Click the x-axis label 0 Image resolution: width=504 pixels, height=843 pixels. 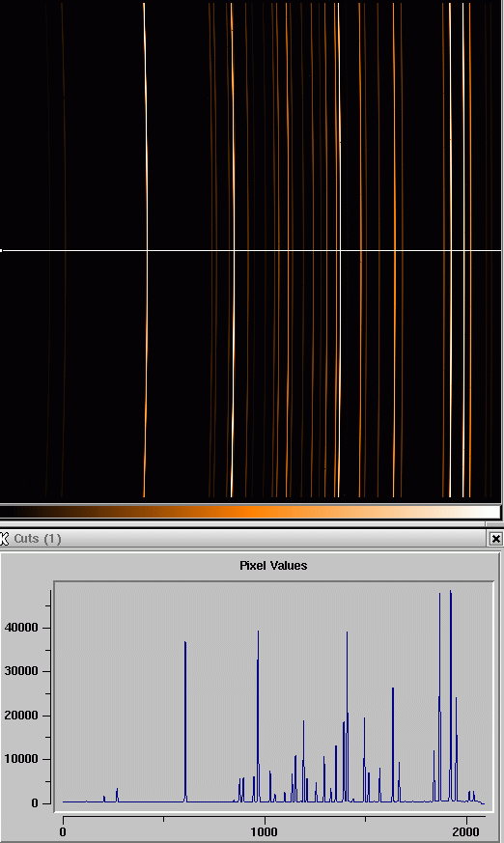pos(63,831)
